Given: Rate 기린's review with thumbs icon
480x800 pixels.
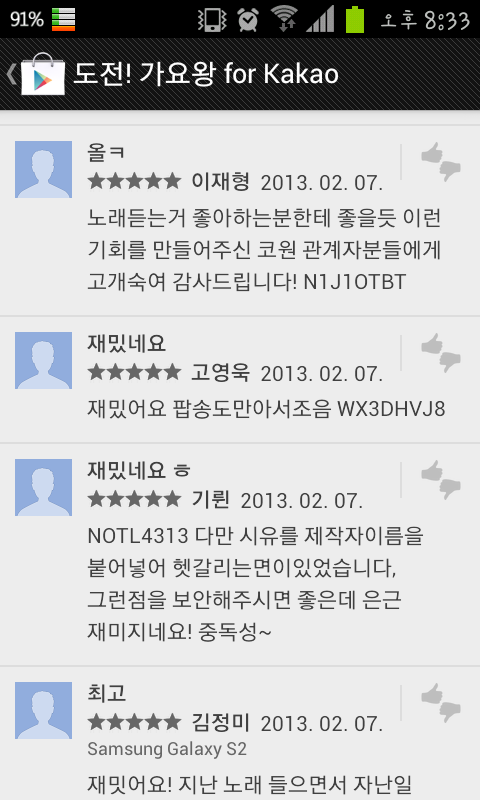Looking at the screenshot, I should pyautogui.click(x=441, y=479).
